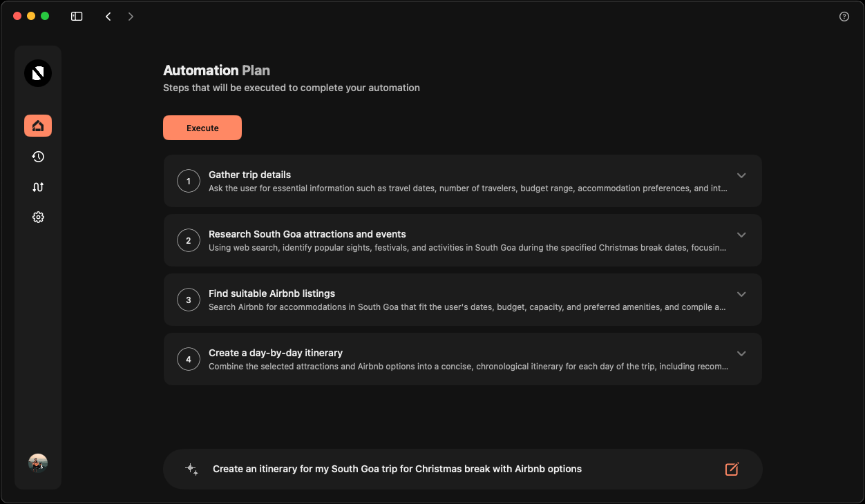Screen dimensions: 865x504
Task: Edit the prompt using the pencil icon
Action: coord(732,469)
